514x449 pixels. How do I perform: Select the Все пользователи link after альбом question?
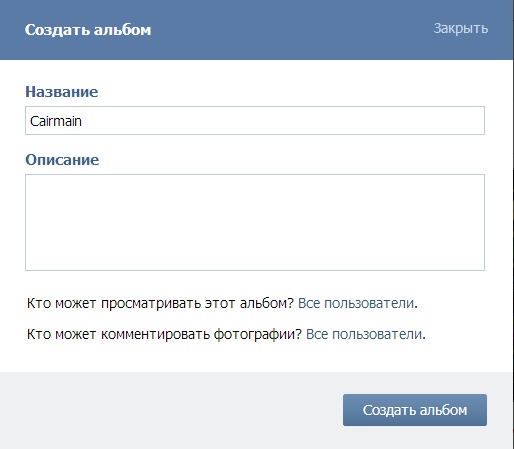pos(356,303)
